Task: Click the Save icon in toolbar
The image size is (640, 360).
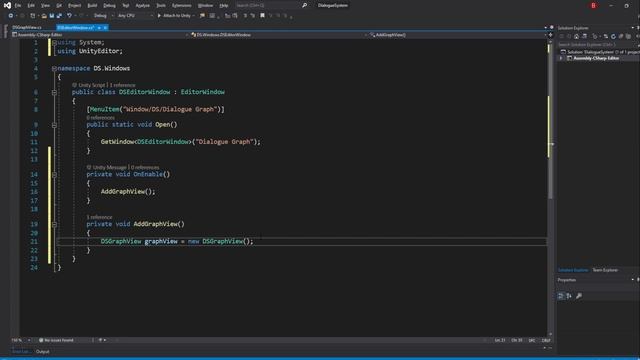Action: coord(52,16)
